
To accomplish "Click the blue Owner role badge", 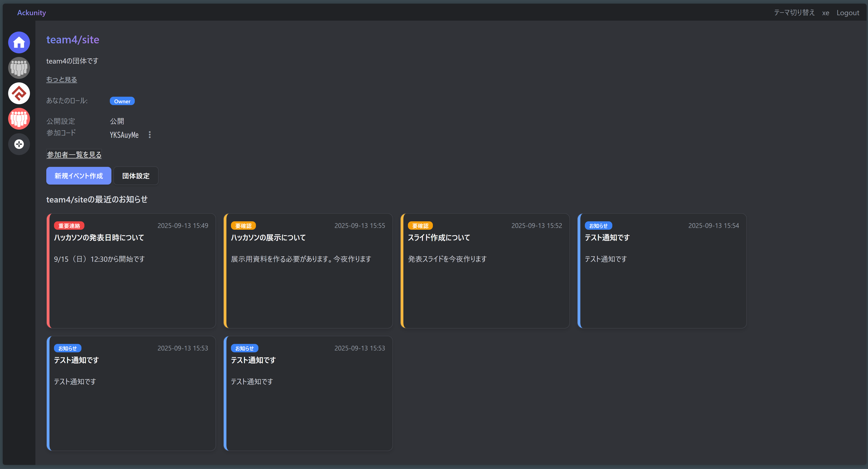I will [122, 101].
